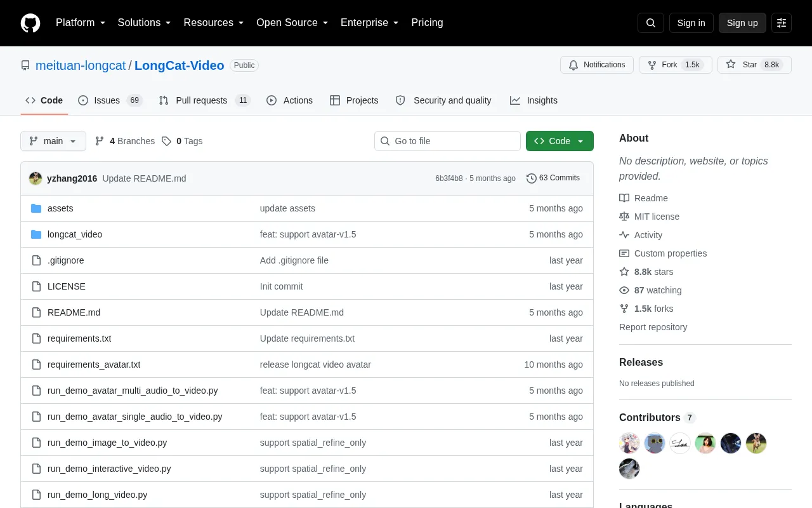Click file icon next to README.md
Viewport: 812px width, 508px height.
[36, 312]
